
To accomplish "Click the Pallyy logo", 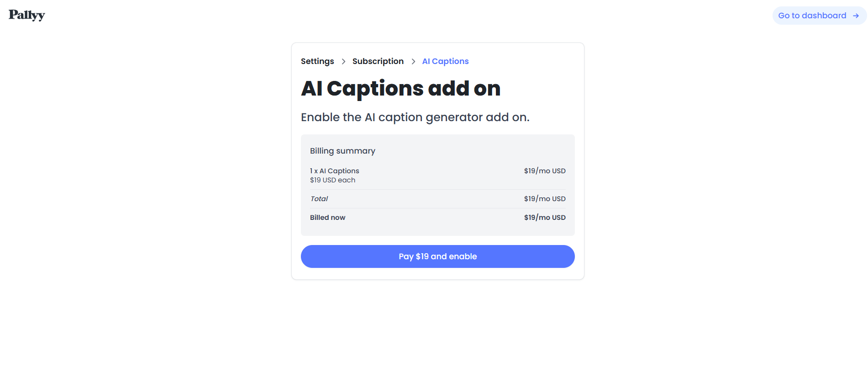I will [26, 15].
